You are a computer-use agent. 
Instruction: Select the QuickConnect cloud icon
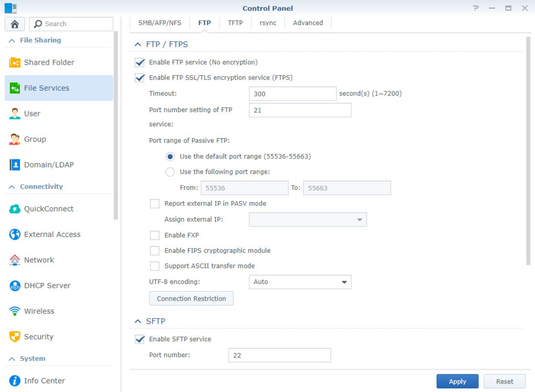[x=14, y=209]
